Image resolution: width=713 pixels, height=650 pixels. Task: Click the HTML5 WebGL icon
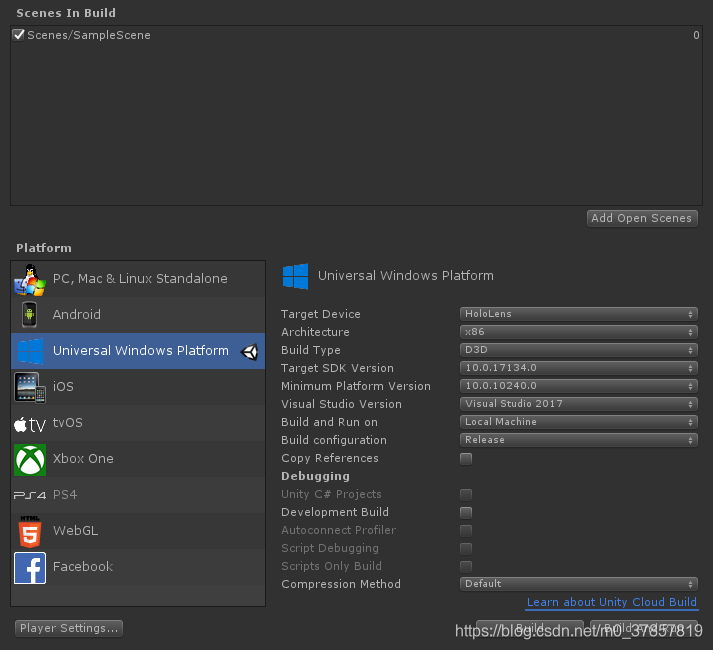click(x=30, y=531)
